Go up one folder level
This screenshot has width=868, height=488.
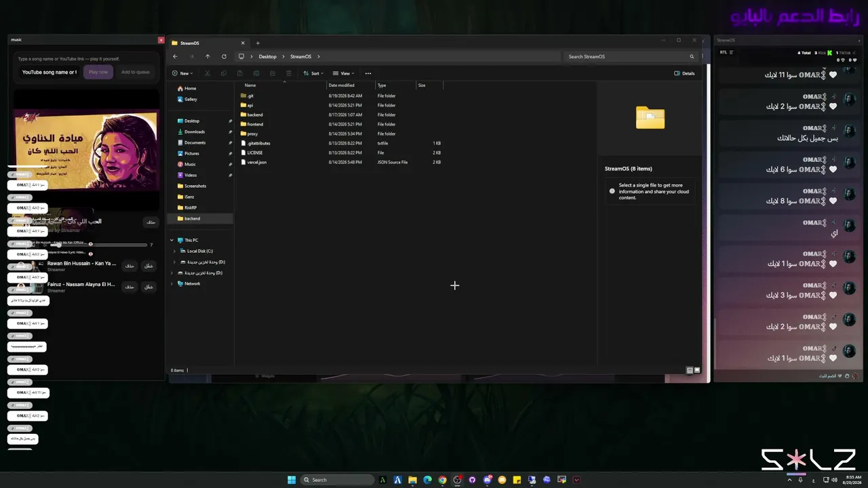click(208, 56)
